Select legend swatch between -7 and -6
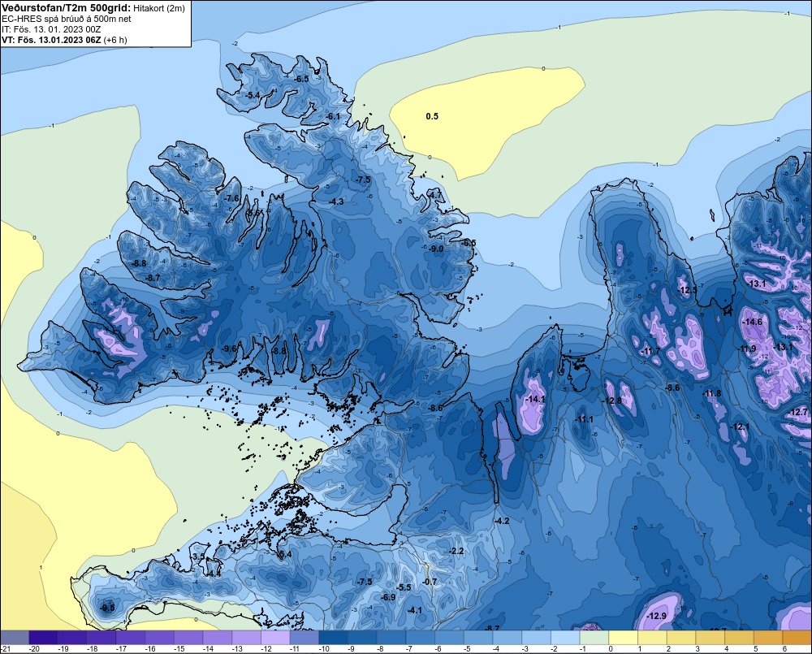 pos(421,638)
